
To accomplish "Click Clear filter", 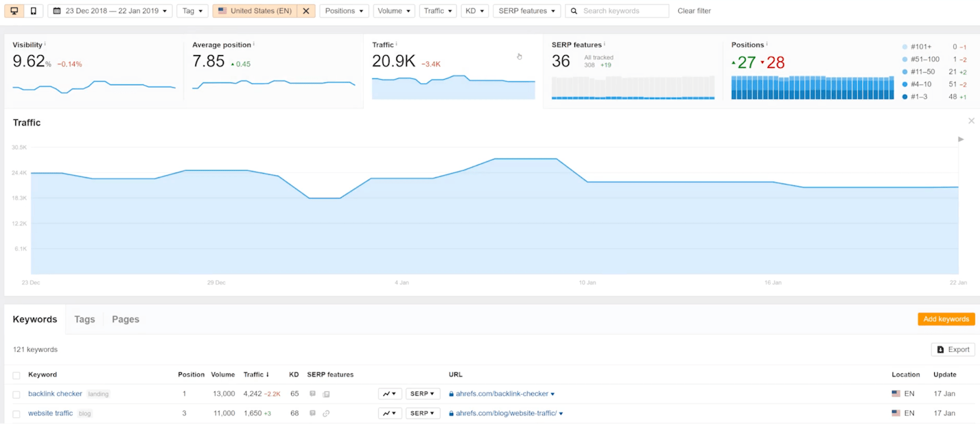I will pyautogui.click(x=694, y=11).
